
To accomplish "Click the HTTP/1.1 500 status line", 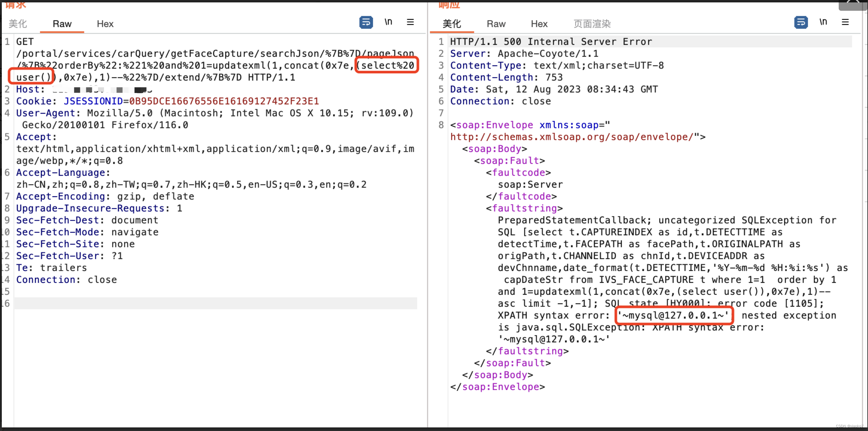I will (x=551, y=42).
